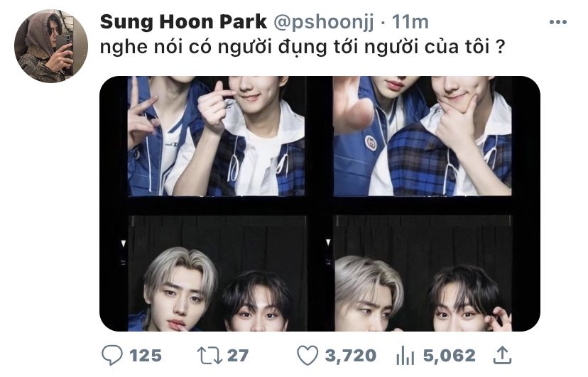Screen dimensions: 588x377
Task: Open top-left photo booth image
Action: [x=217, y=136]
